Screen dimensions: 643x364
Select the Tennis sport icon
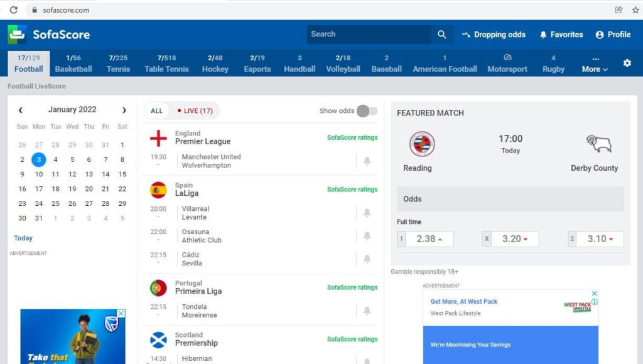pyautogui.click(x=118, y=63)
